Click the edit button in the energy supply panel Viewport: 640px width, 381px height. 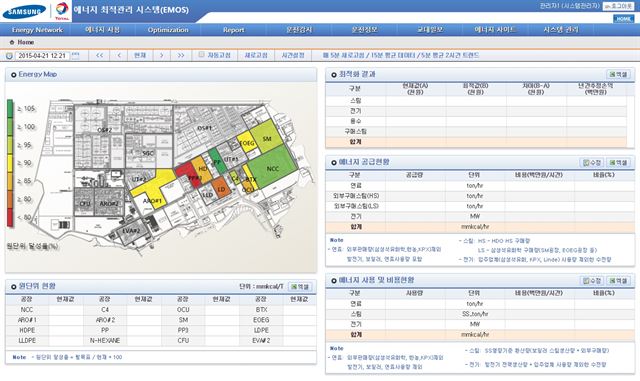click(x=591, y=163)
